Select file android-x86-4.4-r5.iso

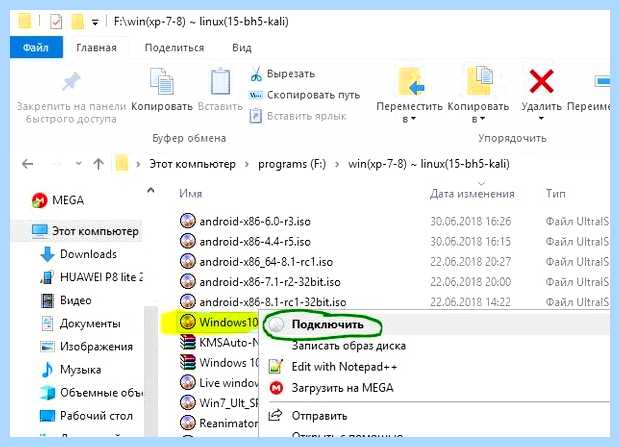(255, 241)
